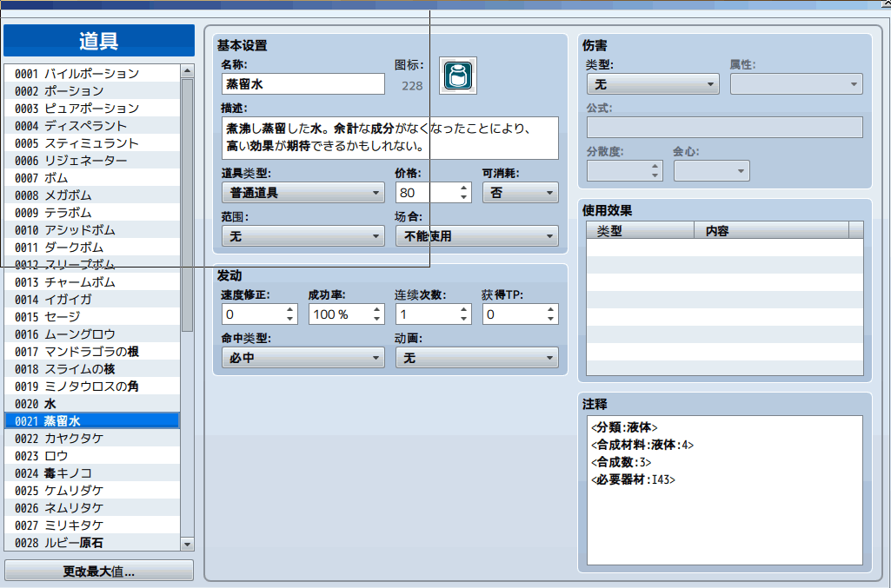Click the 描述 text box
891x588 pixels.
point(389,138)
